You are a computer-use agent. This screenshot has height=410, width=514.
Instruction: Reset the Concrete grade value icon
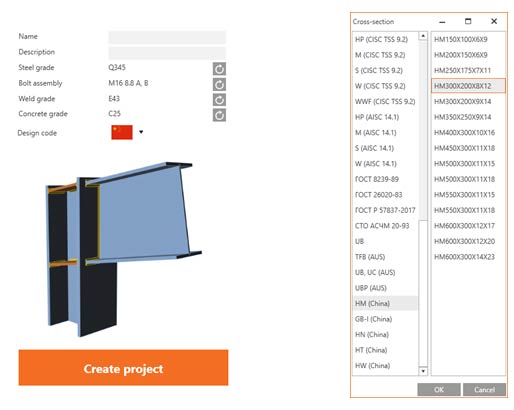[219, 115]
